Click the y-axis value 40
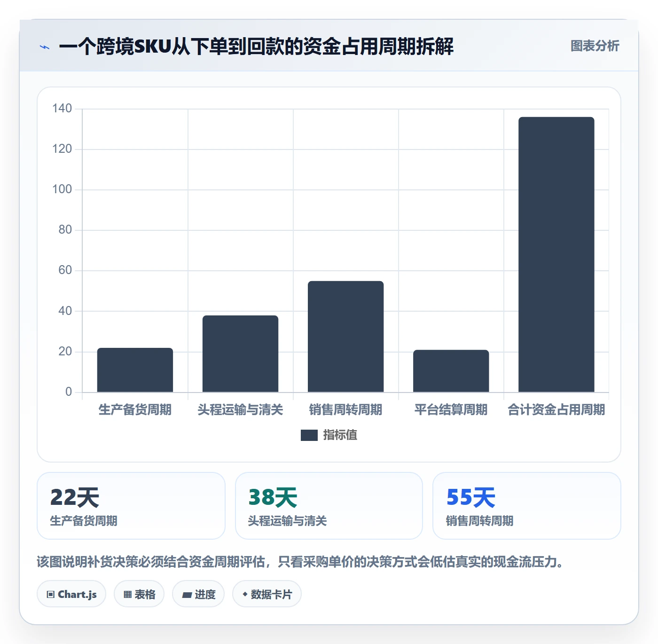658x644 pixels. pos(65,311)
